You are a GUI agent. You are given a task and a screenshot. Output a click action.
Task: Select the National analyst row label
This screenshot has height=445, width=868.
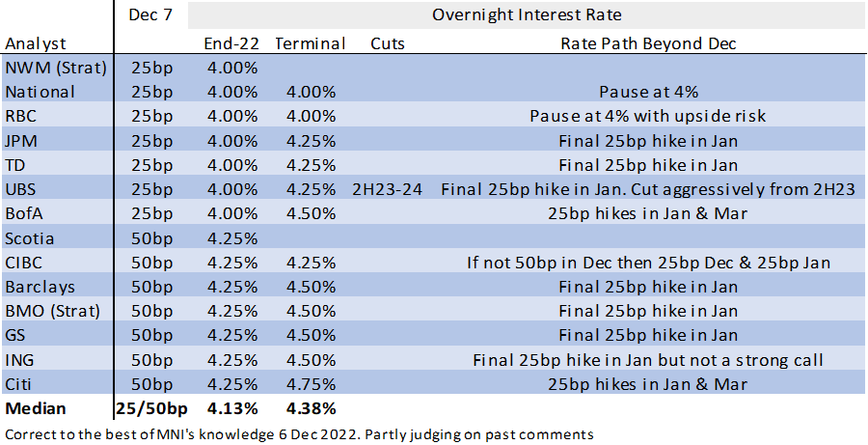(x=41, y=92)
